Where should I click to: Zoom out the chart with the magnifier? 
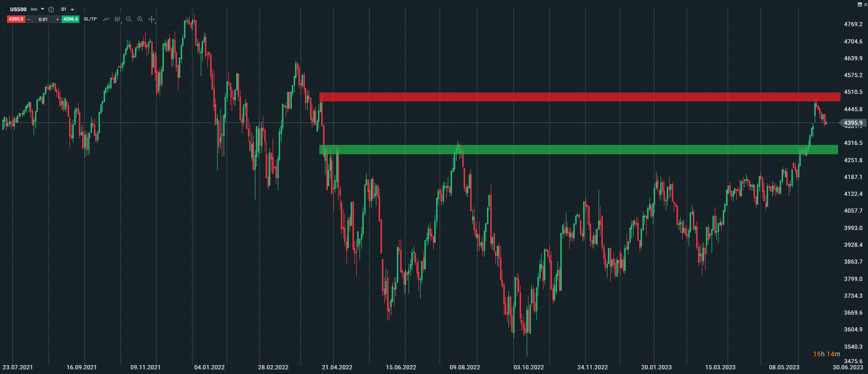click(x=129, y=19)
